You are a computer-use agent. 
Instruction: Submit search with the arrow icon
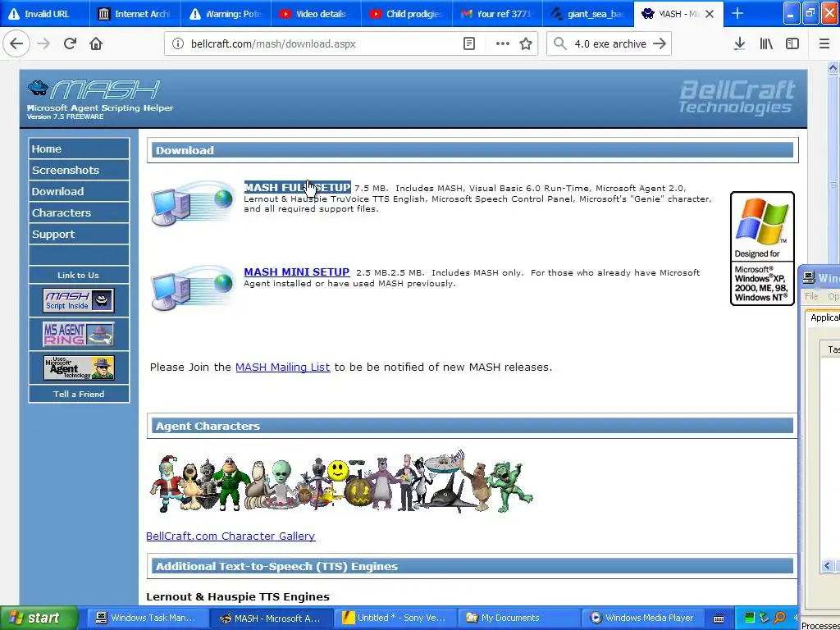(x=660, y=44)
